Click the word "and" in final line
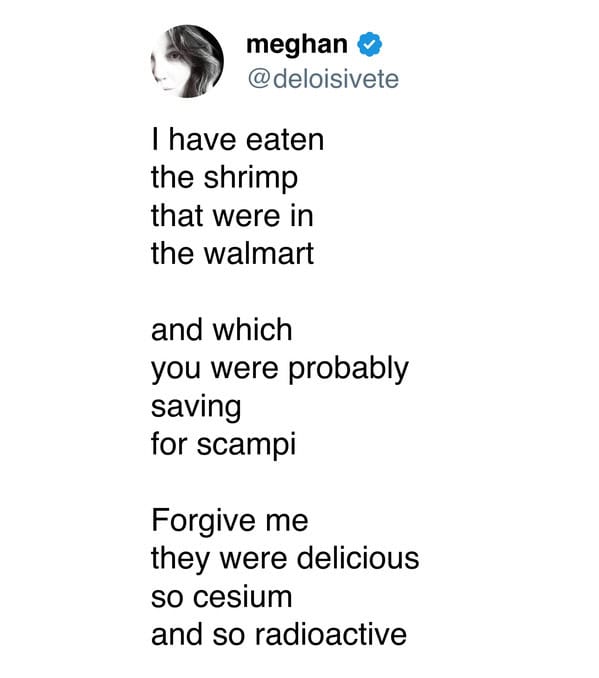The width and height of the screenshot is (599, 678). coord(177,634)
